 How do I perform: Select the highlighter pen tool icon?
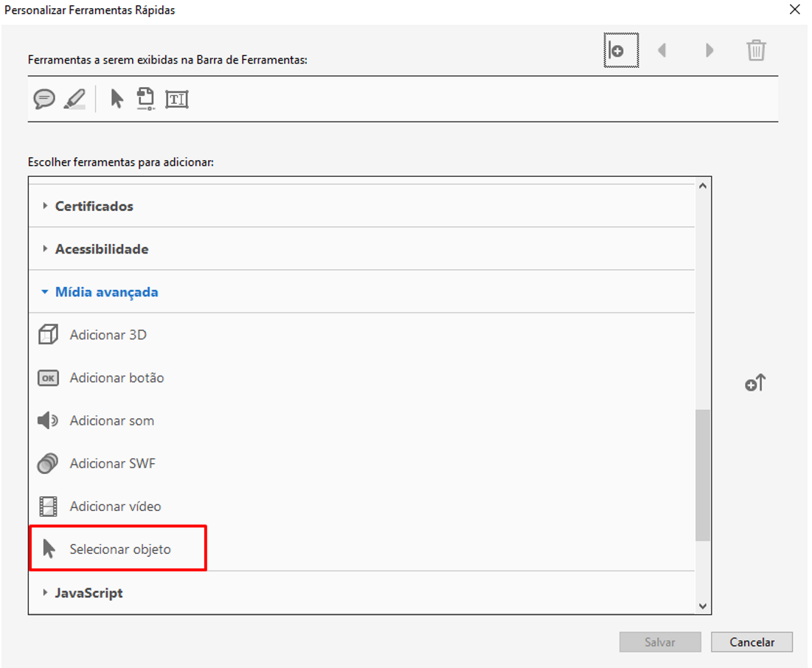coord(74,99)
